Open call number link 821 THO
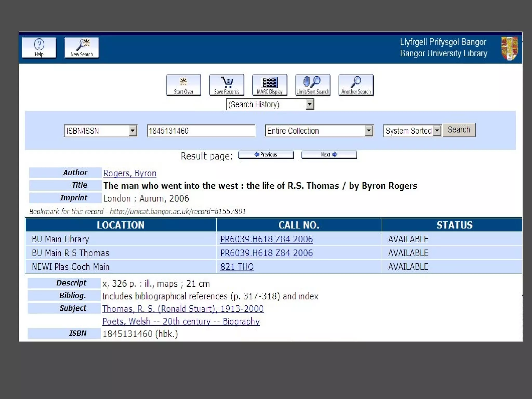This screenshot has width=532, height=399. [237, 267]
